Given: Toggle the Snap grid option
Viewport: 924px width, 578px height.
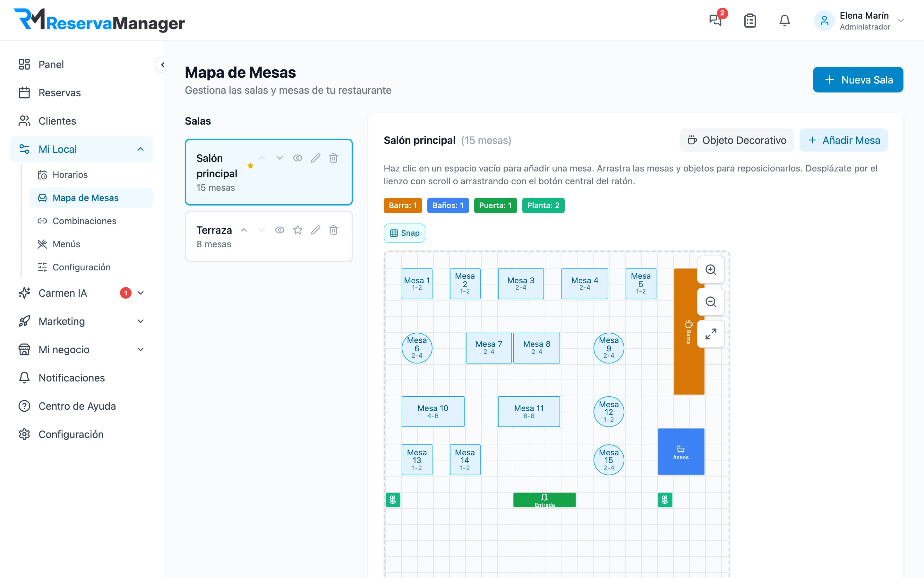Looking at the screenshot, I should [404, 233].
